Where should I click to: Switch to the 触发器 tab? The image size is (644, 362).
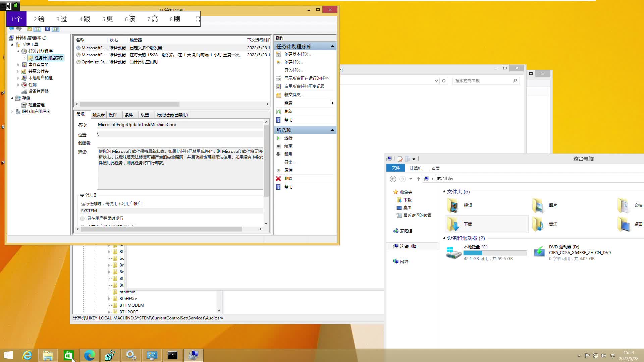point(98,114)
